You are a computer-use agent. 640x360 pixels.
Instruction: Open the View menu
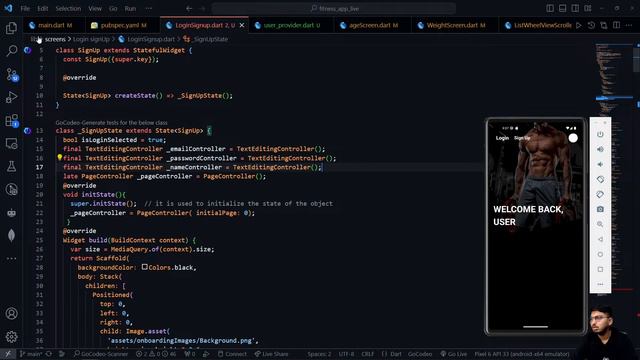[x=95, y=8]
